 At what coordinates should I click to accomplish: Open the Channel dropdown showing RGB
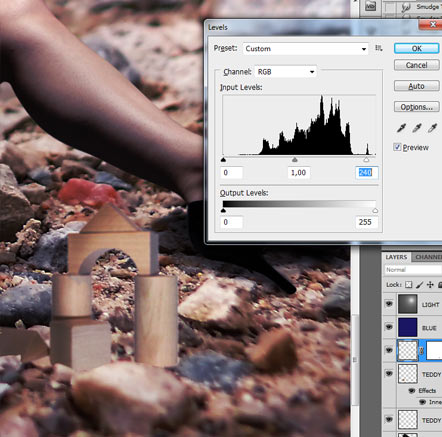click(285, 72)
